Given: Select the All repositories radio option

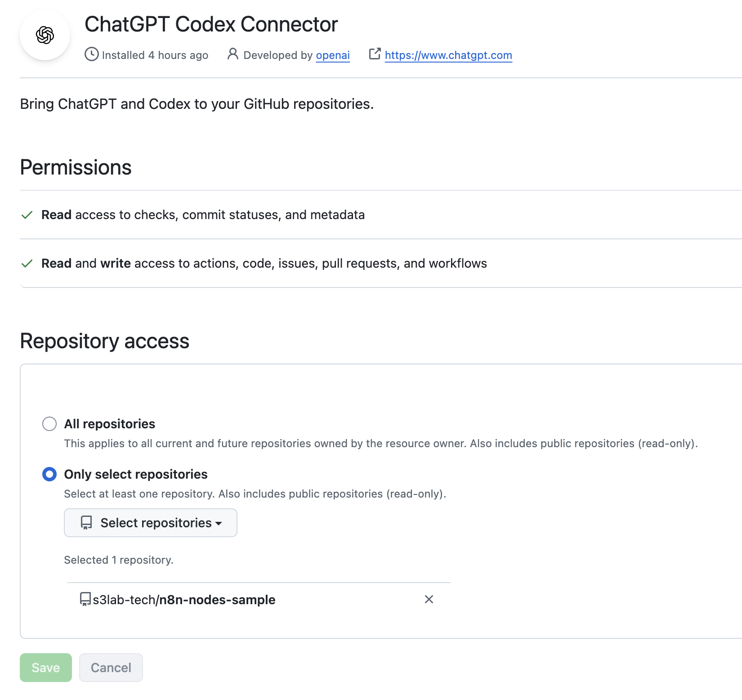Looking at the screenshot, I should [x=49, y=424].
